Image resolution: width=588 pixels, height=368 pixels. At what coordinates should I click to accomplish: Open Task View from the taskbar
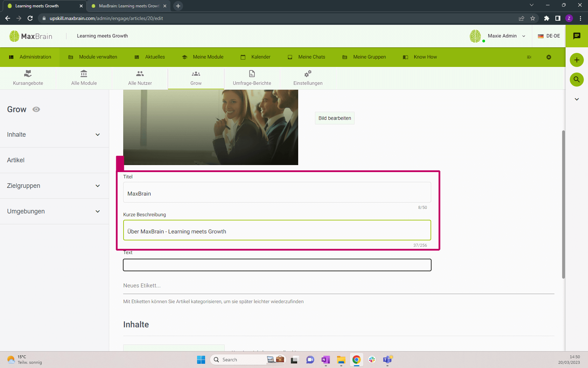coord(294,360)
